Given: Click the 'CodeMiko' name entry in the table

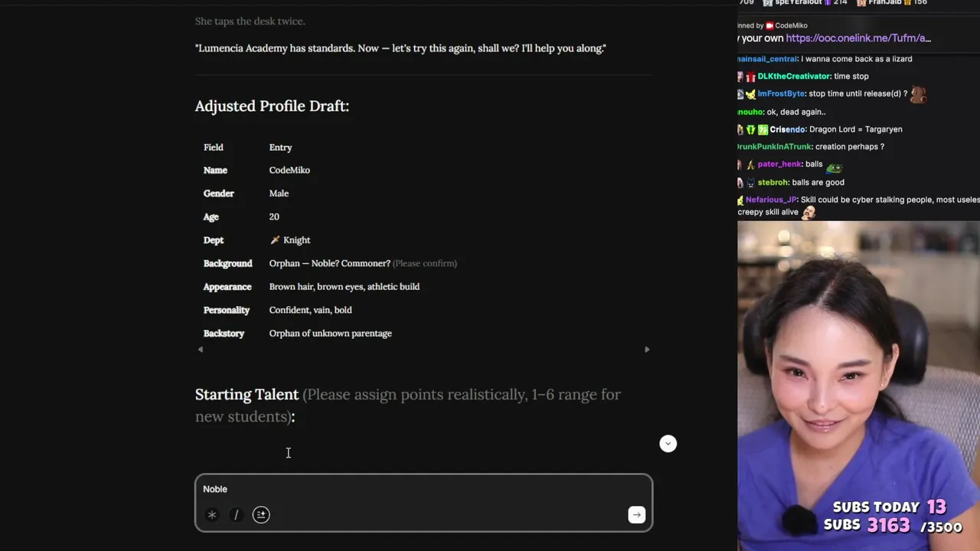Looking at the screenshot, I should [x=289, y=171].
